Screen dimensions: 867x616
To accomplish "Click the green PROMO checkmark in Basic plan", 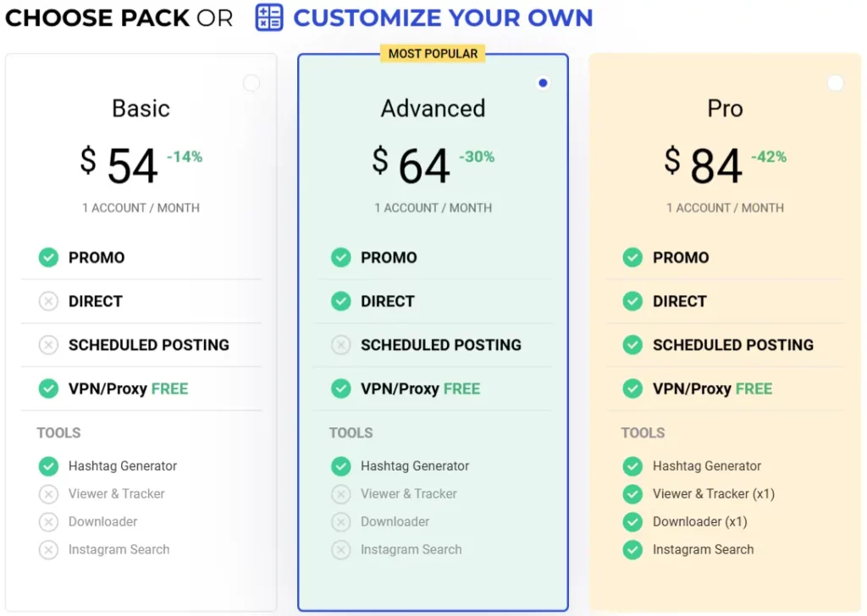I will pyautogui.click(x=48, y=257).
